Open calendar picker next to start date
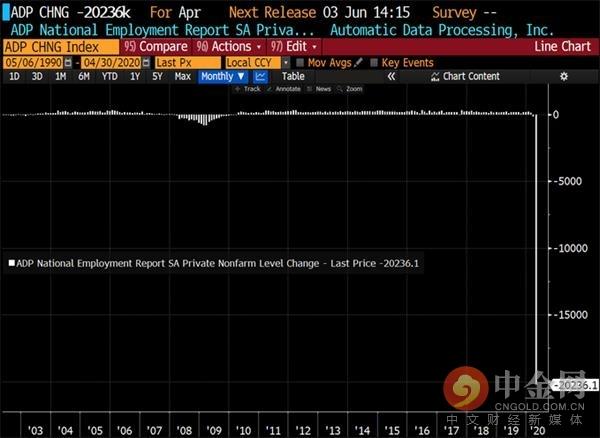The height and width of the screenshot is (438, 600). [x=68, y=63]
